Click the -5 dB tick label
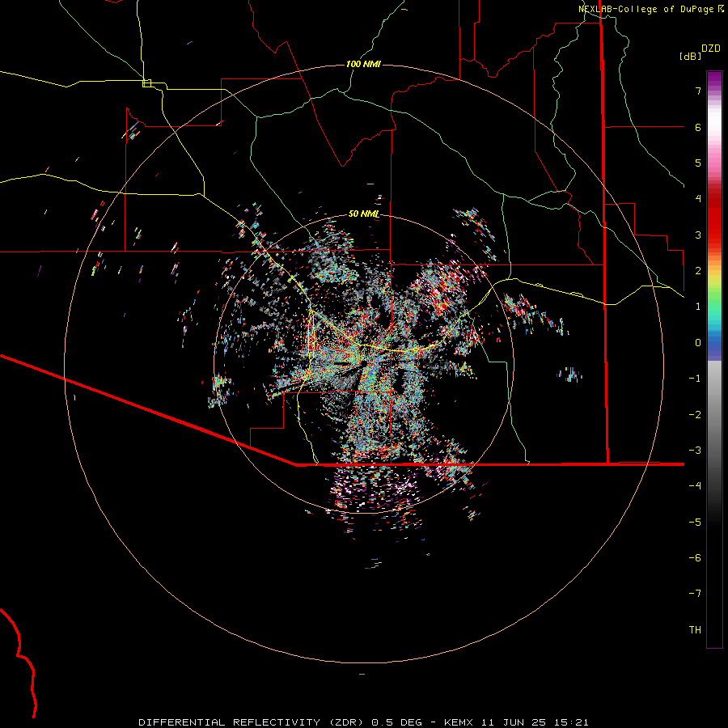 pyautogui.click(x=695, y=523)
